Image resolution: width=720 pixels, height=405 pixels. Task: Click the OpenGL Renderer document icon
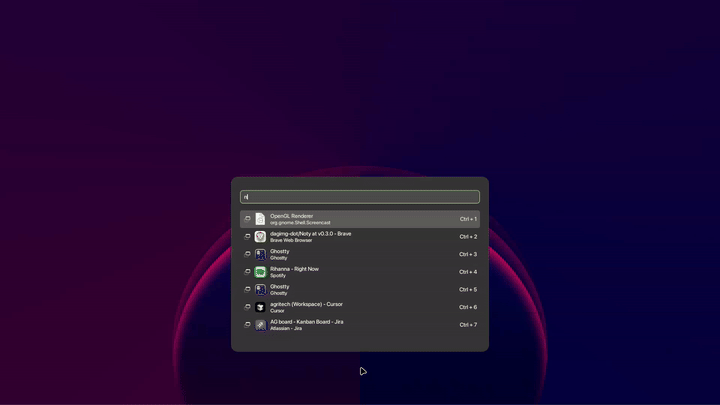click(x=260, y=219)
